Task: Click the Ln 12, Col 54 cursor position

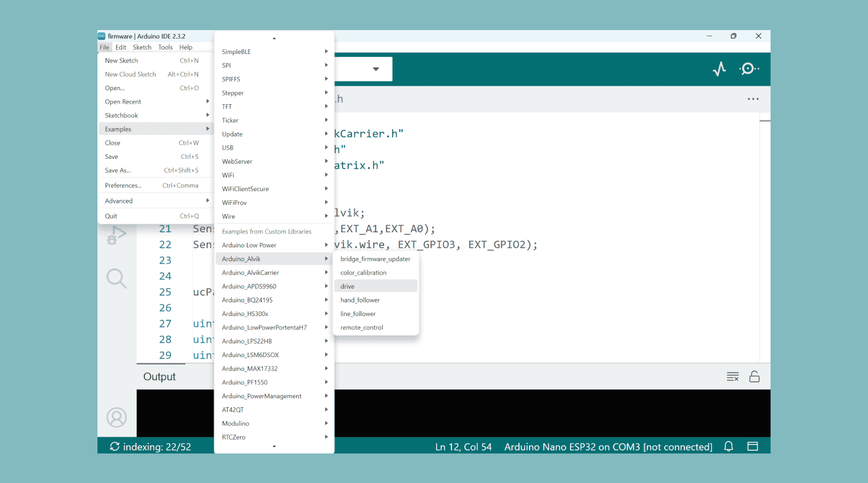Action: (463, 447)
